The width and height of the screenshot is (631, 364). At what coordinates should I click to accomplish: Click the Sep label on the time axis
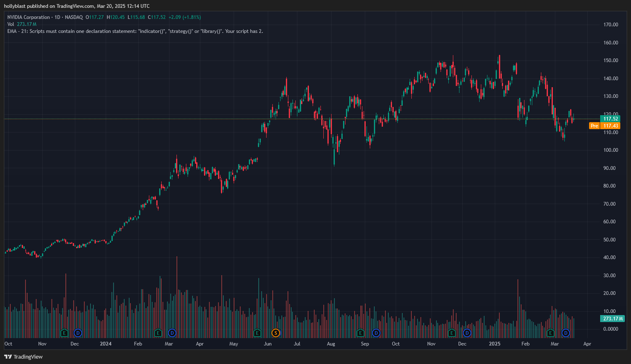365,344
